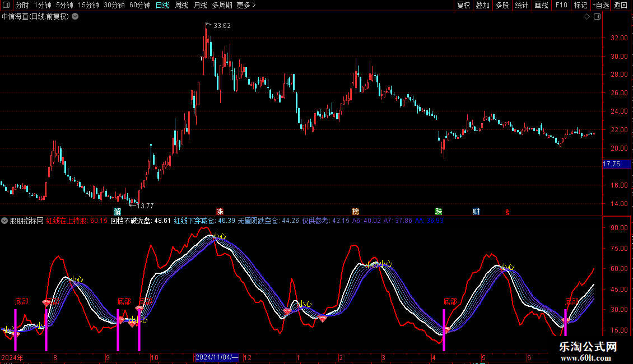This screenshot has width=633, height=364.
Task: Switch to the 30分钟 chart period
Action: pos(114,5)
